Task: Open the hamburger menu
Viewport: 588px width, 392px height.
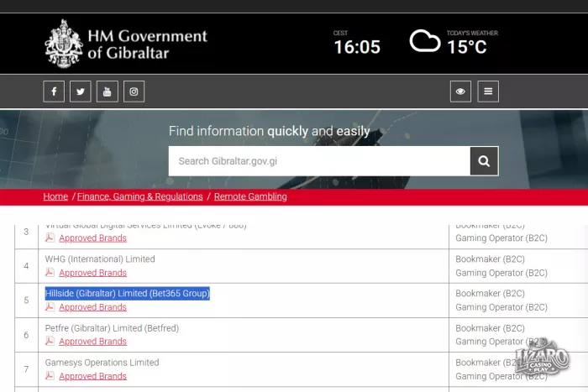Action: (488, 91)
